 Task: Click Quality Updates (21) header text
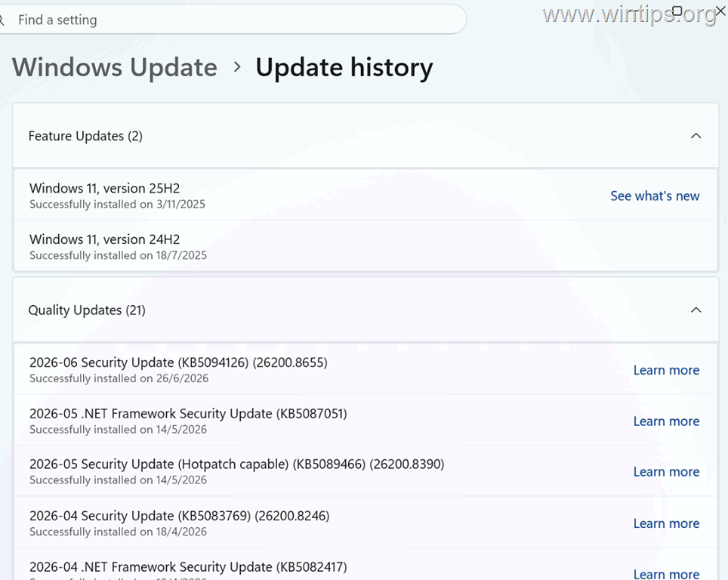(87, 310)
